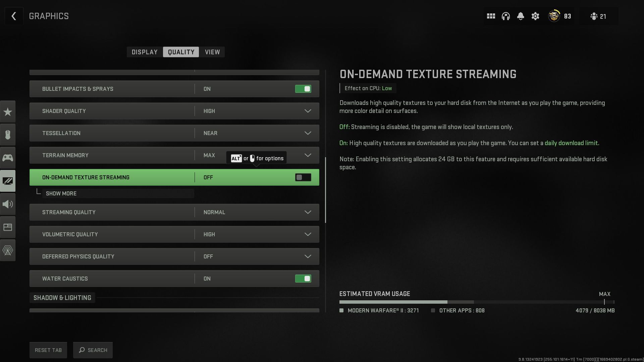Switch to View tab

pyautogui.click(x=212, y=52)
